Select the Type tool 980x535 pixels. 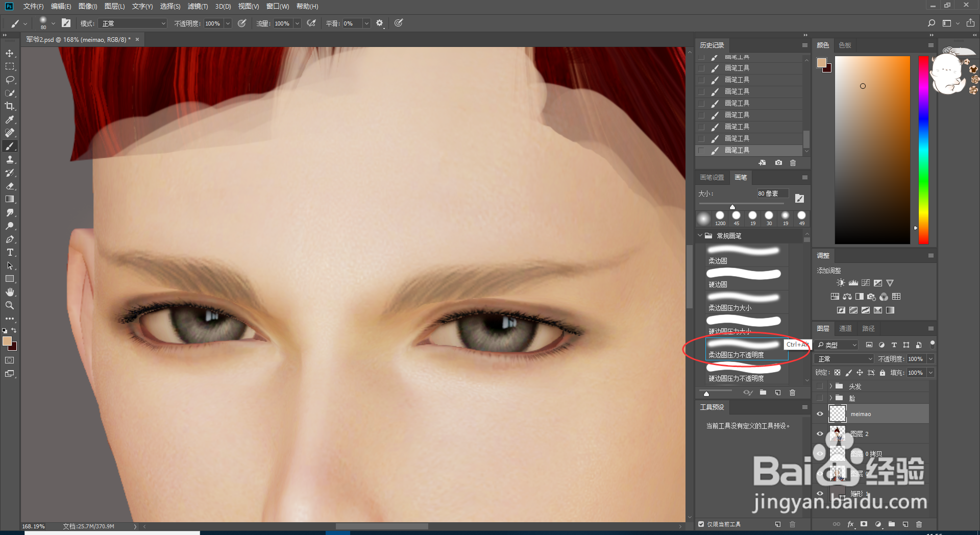(10, 253)
